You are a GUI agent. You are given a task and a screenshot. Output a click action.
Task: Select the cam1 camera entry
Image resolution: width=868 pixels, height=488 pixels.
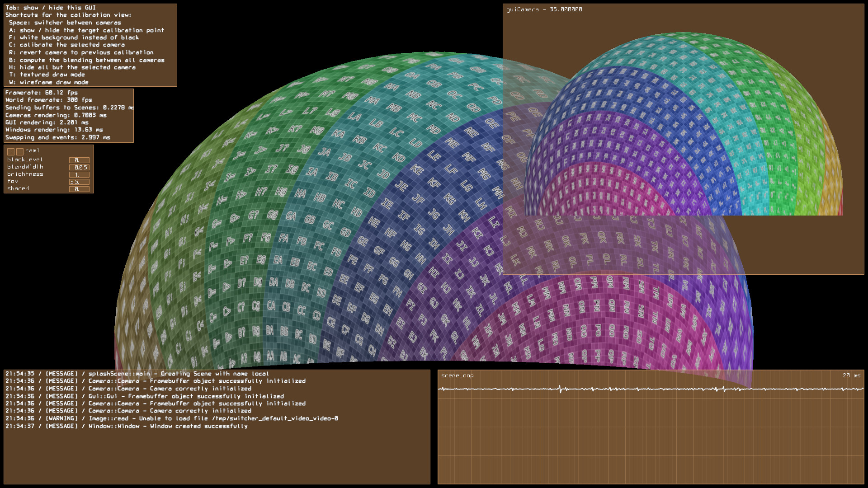(x=33, y=150)
